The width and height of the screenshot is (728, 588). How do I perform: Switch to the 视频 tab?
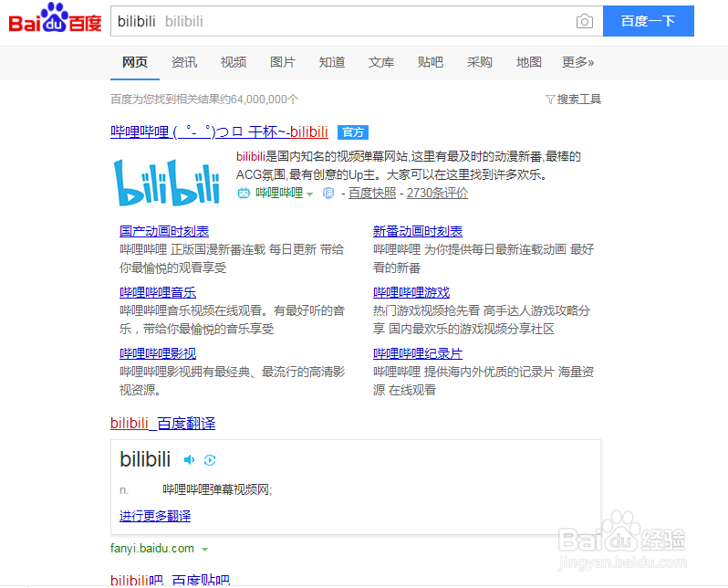coord(233,62)
